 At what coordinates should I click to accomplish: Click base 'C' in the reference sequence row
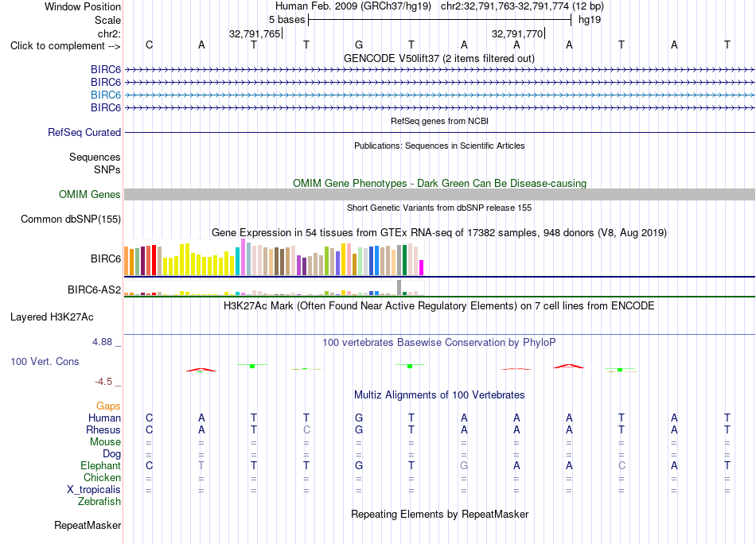(149, 45)
